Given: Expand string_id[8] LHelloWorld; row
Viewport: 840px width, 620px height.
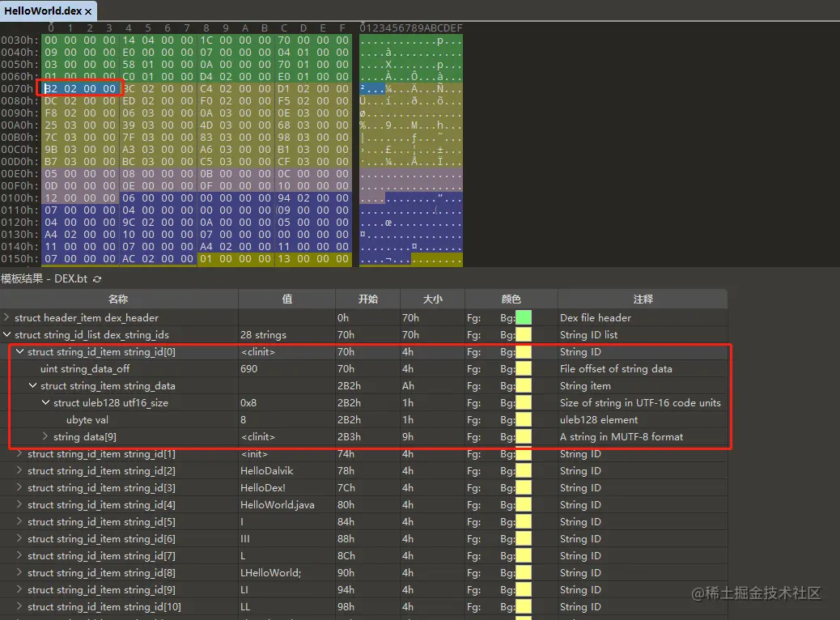Looking at the screenshot, I should 19,572.
